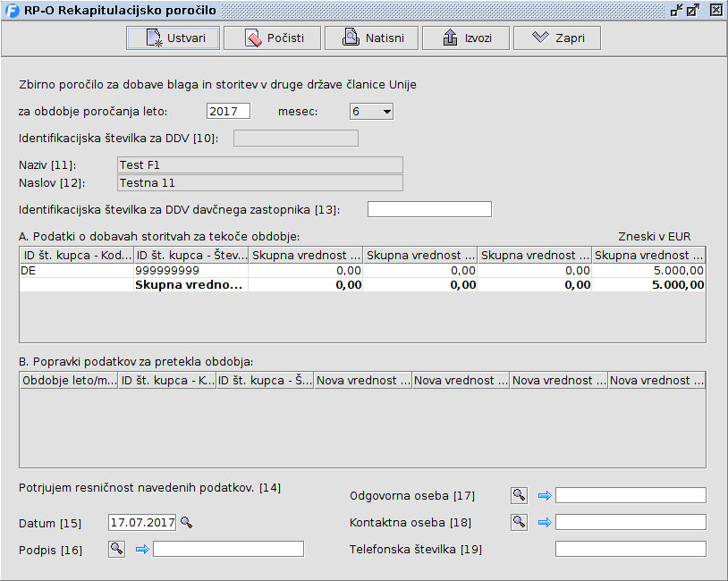Click the blue arrow for Odgovorna oseba
The height and width of the screenshot is (581, 728).
pyautogui.click(x=544, y=496)
